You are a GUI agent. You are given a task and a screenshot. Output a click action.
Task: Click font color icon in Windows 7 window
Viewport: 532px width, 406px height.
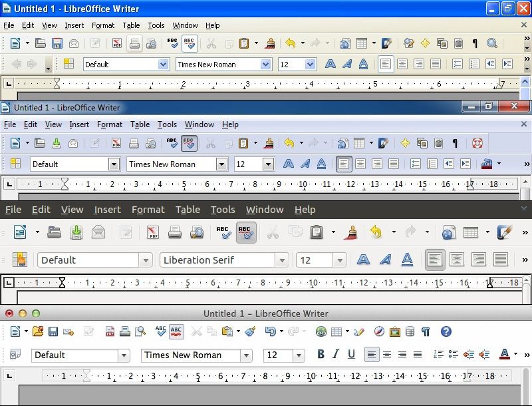tap(487, 164)
